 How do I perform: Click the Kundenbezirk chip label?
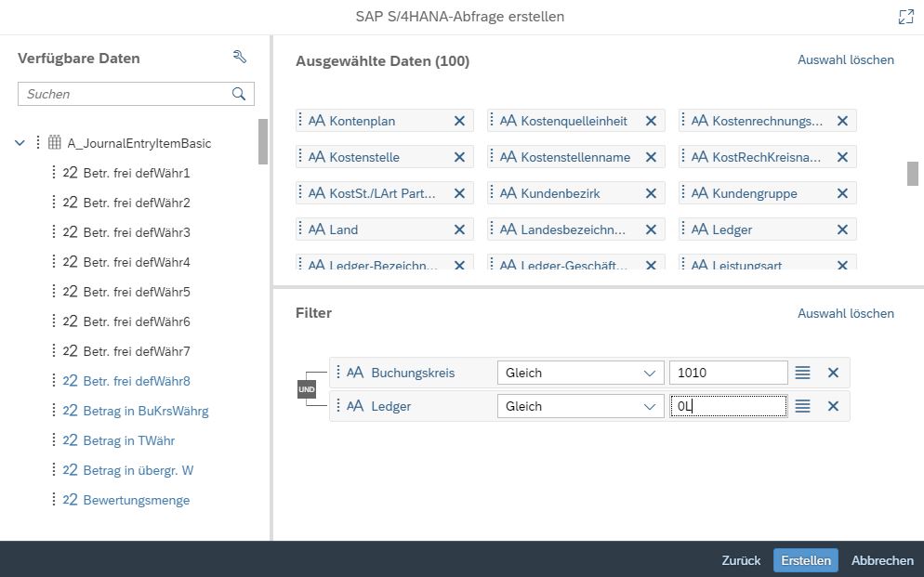561,193
